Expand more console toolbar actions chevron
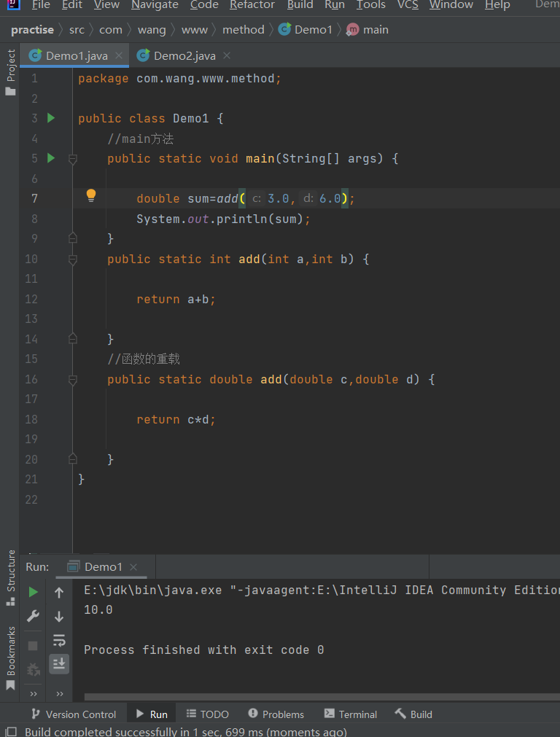Image resolution: width=560 pixels, height=737 pixels. [60, 694]
